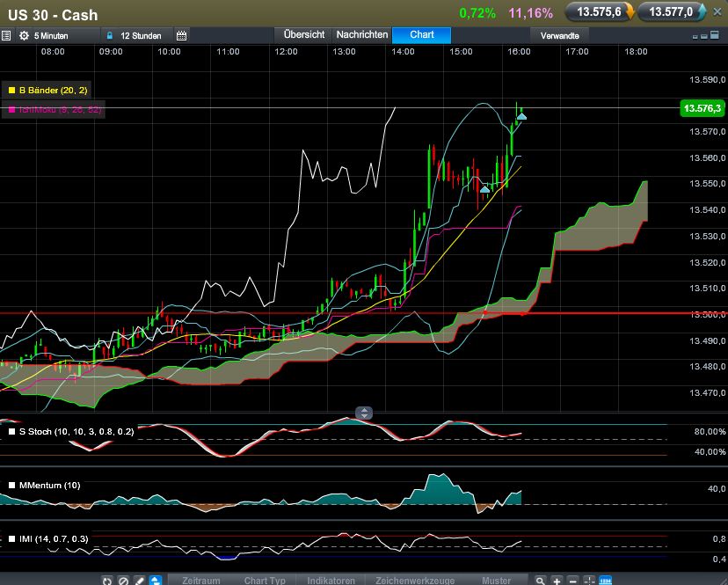Select the smallest chart panel size icon

pos(695,37)
